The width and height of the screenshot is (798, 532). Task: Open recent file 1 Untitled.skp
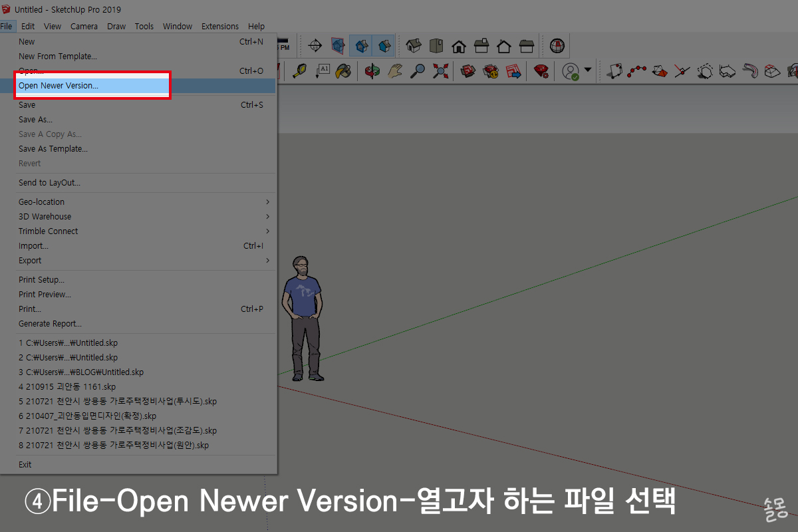pos(138,342)
